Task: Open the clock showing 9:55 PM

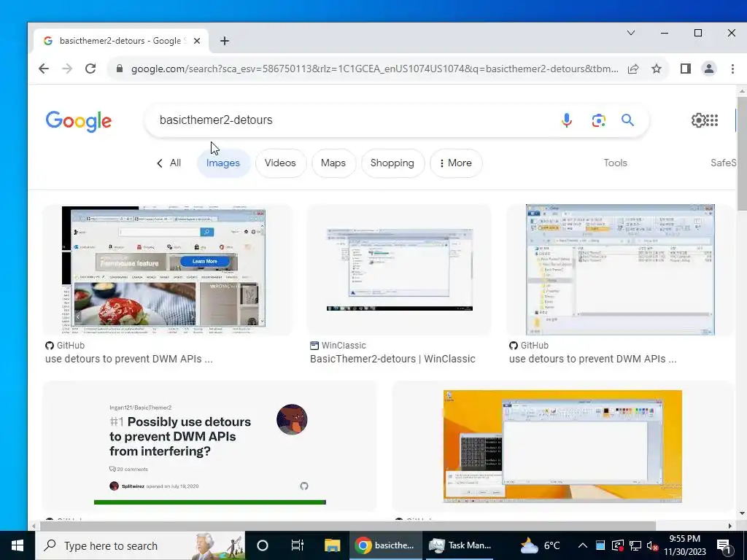Action: pos(684,545)
